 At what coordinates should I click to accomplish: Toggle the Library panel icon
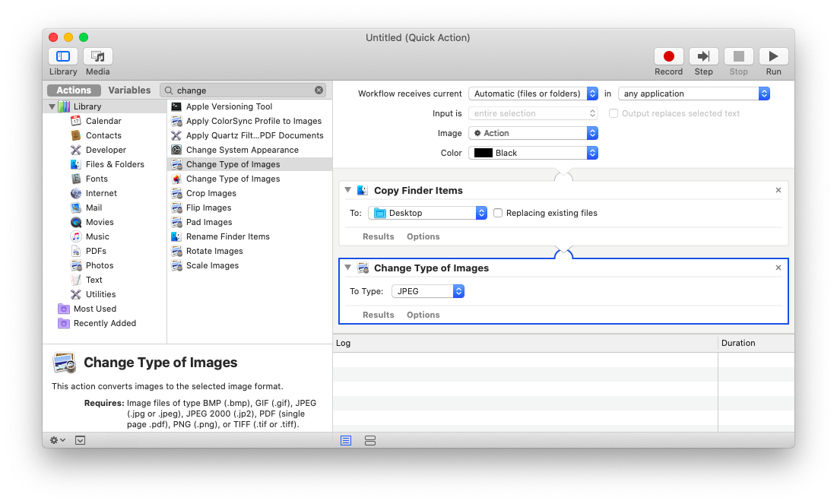point(63,57)
